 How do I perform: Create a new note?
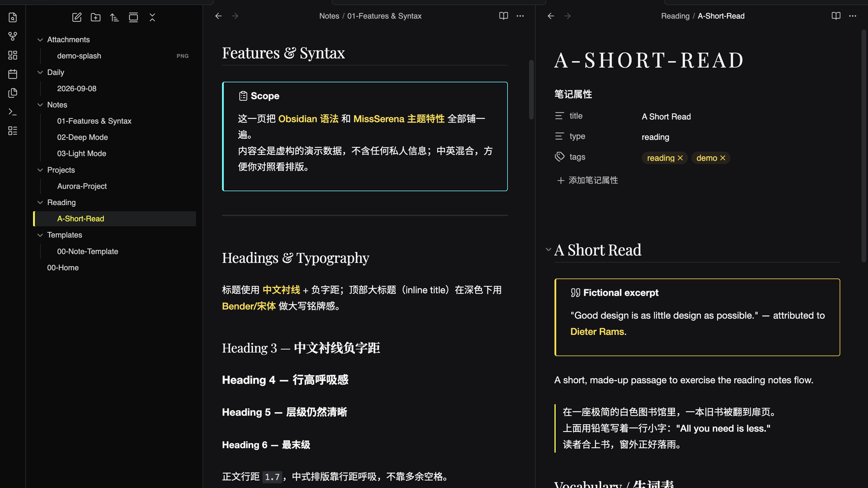click(77, 17)
